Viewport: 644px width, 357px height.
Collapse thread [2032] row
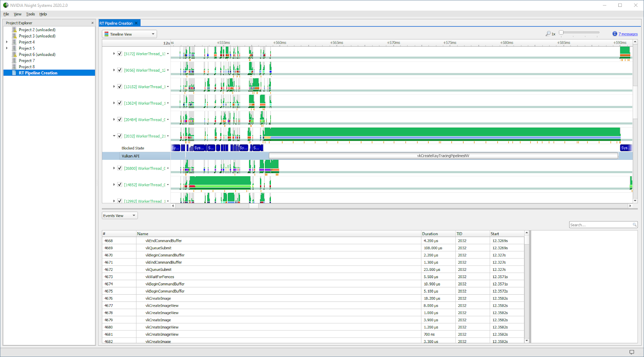pos(114,136)
